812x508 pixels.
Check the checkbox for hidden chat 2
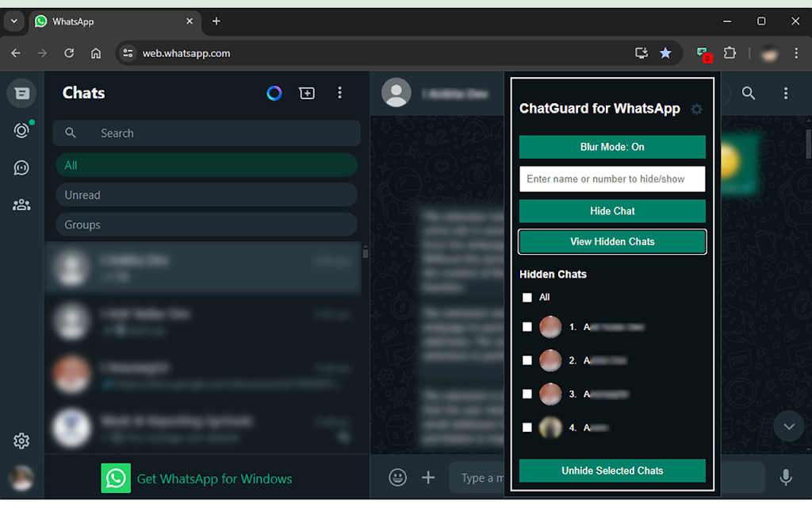(527, 360)
